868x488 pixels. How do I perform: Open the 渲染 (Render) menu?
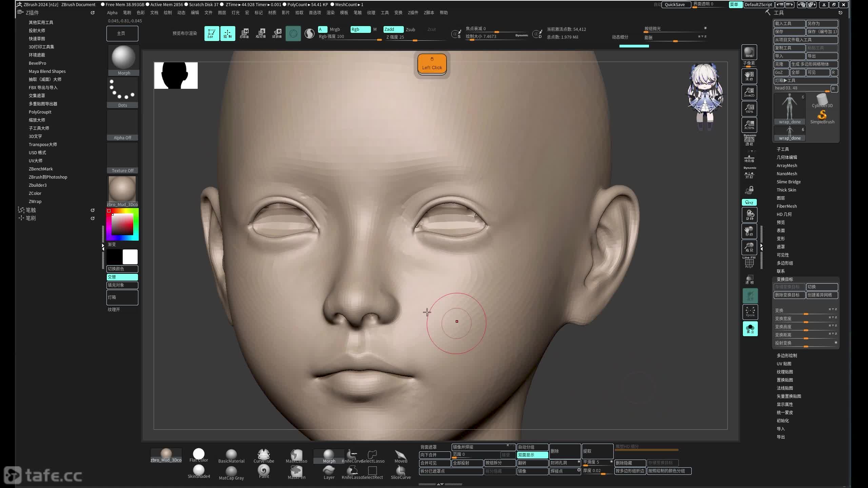click(330, 13)
